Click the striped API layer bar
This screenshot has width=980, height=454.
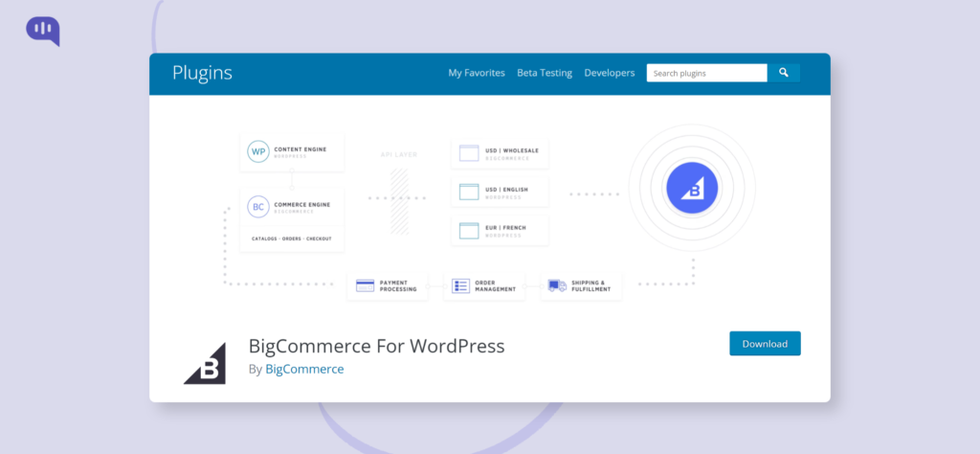point(399,201)
